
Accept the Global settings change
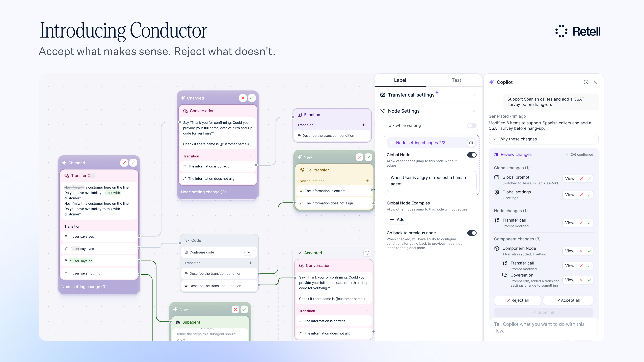click(589, 195)
